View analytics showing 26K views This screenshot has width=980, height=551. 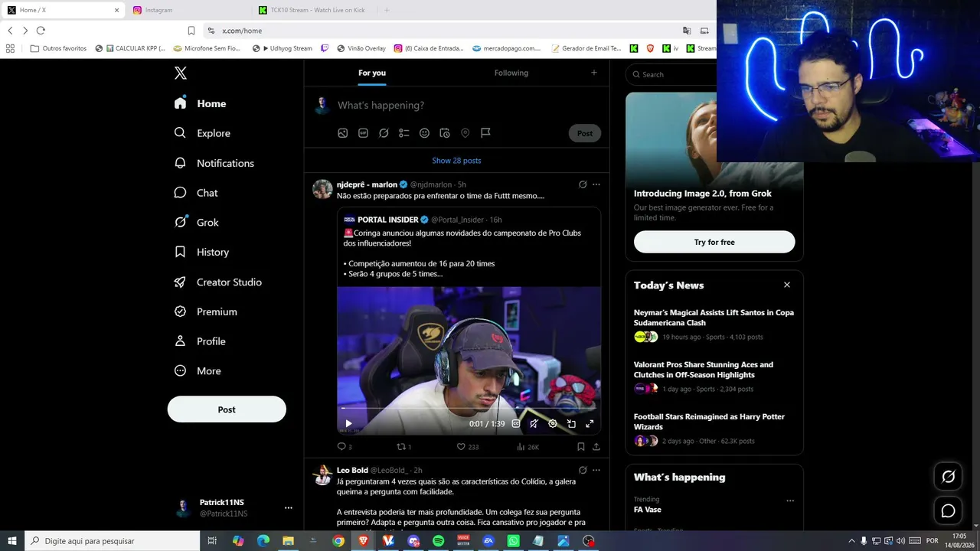[x=528, y=447]
